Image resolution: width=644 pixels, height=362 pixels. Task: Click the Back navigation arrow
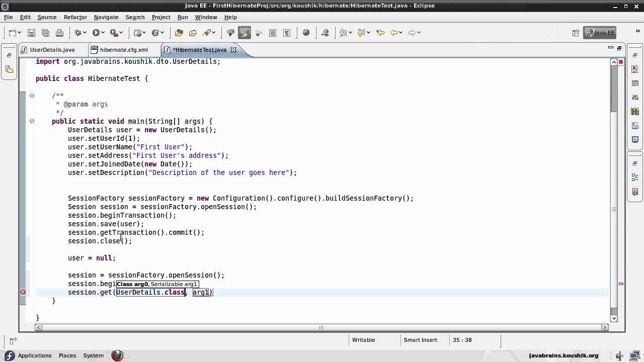[394, 33]
